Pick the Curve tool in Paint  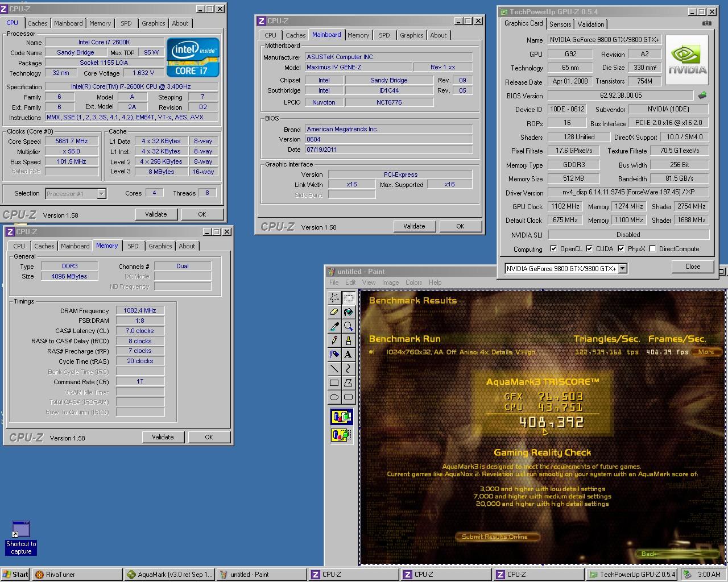click(x=349, y=369)
